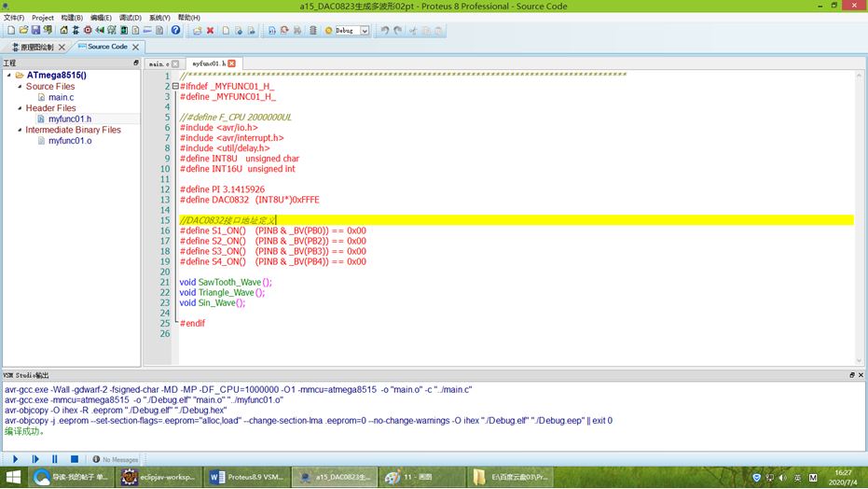Open the PCB Layout toolbar icon

88,31
